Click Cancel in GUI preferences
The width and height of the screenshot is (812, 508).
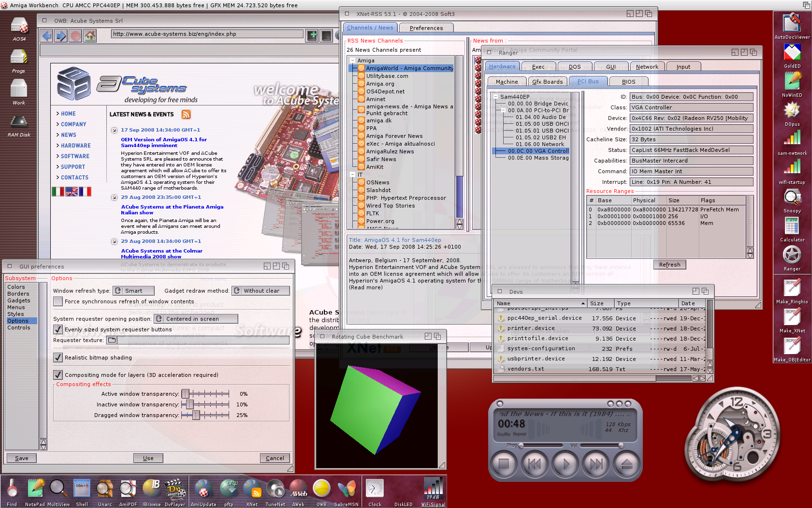[275, 458]
